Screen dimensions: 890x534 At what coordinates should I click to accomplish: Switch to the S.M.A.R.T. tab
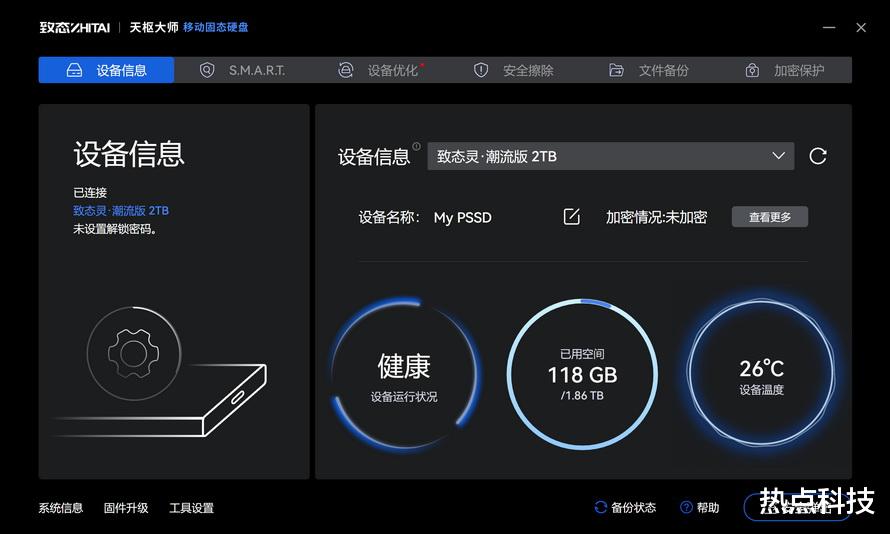point(242,70)
